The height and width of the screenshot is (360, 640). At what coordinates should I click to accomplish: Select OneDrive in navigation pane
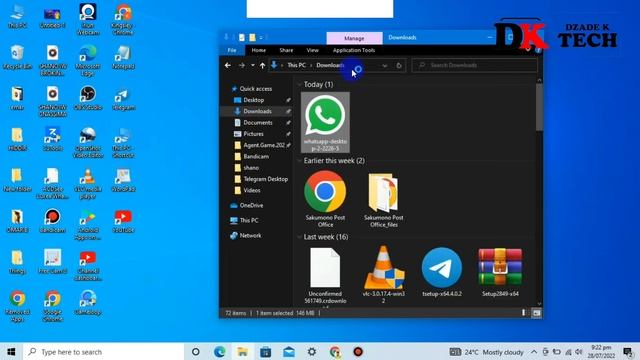pyautogui.click(x=251, y=205)
